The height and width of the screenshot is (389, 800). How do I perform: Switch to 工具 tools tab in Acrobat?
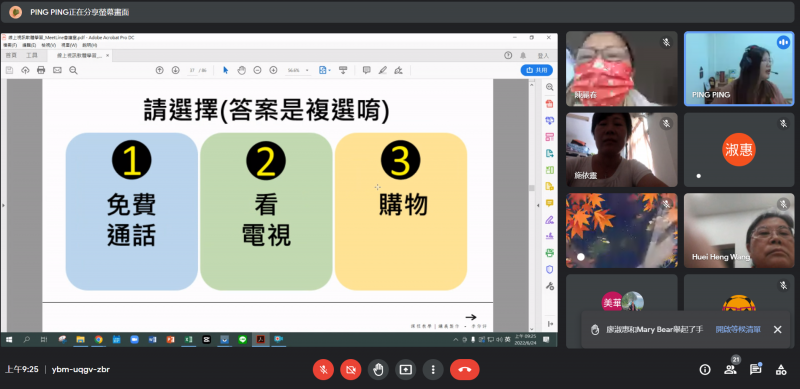(32, 55)
